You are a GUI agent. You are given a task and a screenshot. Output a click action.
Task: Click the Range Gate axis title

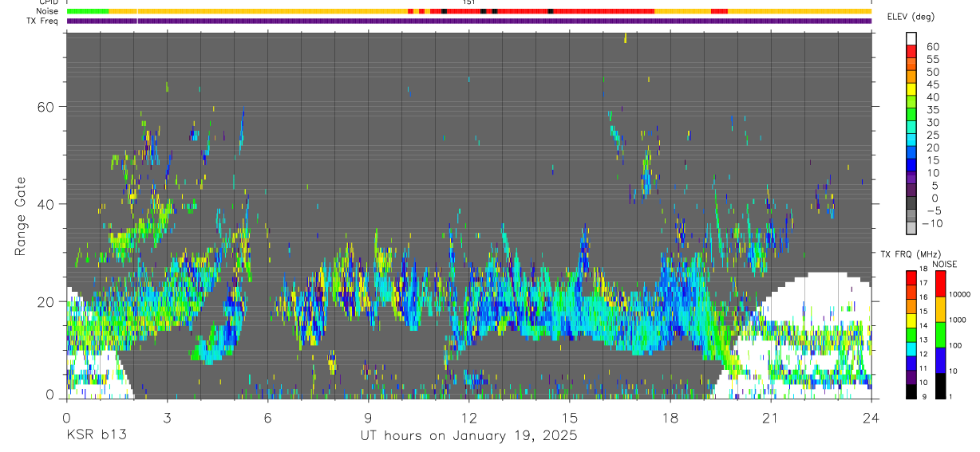click(x=22, y=216)
